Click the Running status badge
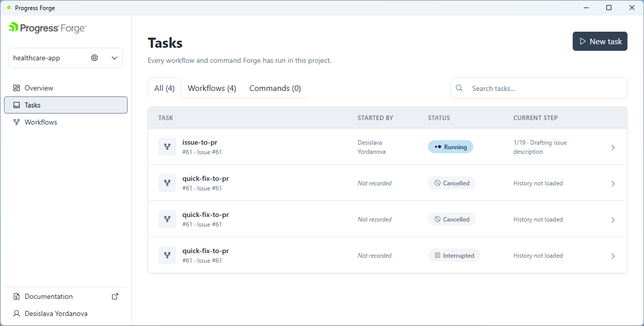 click(451, 147)
